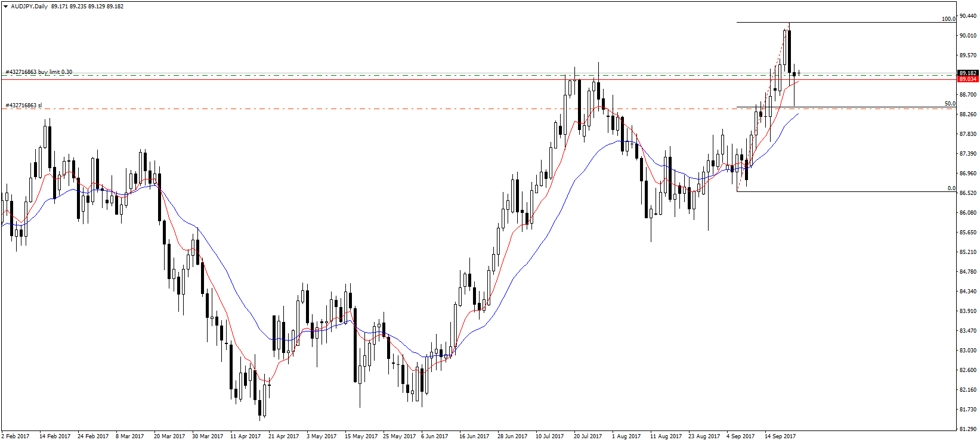Click the 84.340 price axis value
The width and height of the screenshot is (980, 443).
point(968,292)
